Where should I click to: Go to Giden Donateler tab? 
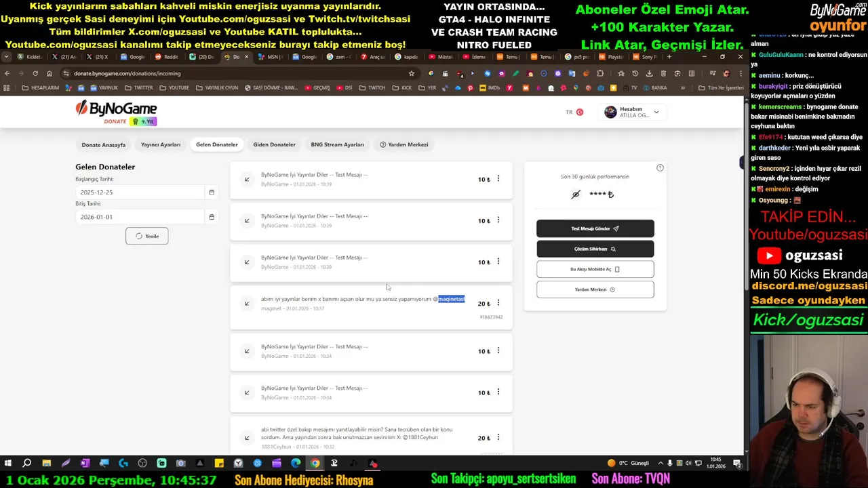click(x=274, y=144)
